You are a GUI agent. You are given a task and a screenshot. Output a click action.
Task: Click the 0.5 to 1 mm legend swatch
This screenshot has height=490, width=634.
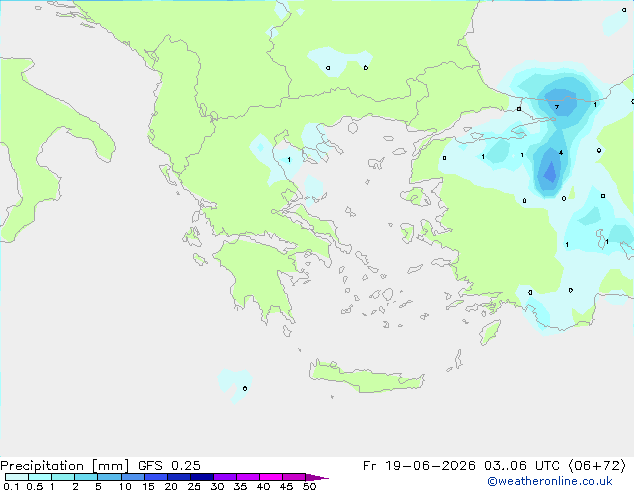click(40, 477)
